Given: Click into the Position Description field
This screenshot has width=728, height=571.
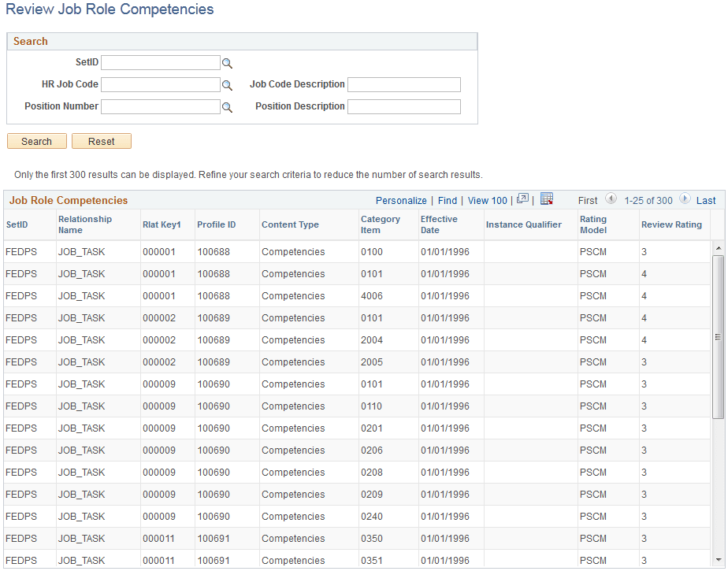Looking at the screenshot, I should 403,106.
